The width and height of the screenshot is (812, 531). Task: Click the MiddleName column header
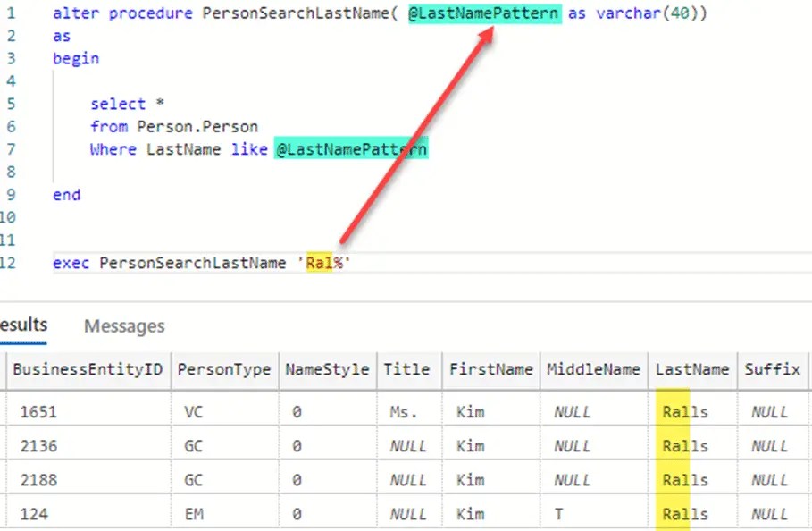593,369
